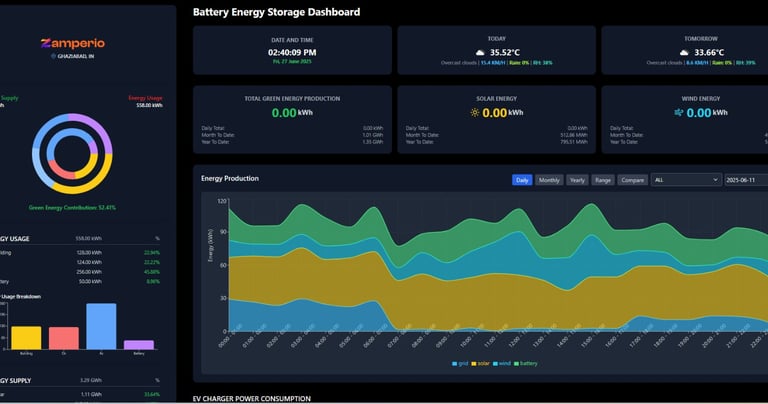Click the 1.11 GWh supply value

(x=92, y=394)
